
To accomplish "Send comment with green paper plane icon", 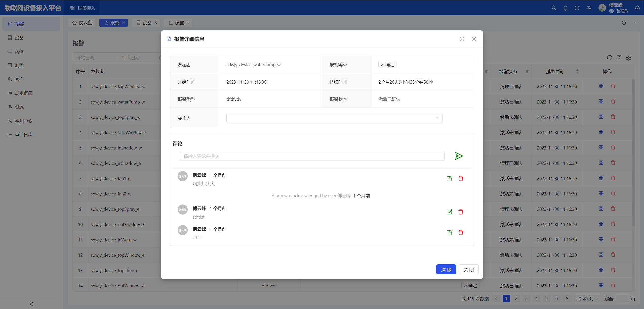I will [459, 156].
